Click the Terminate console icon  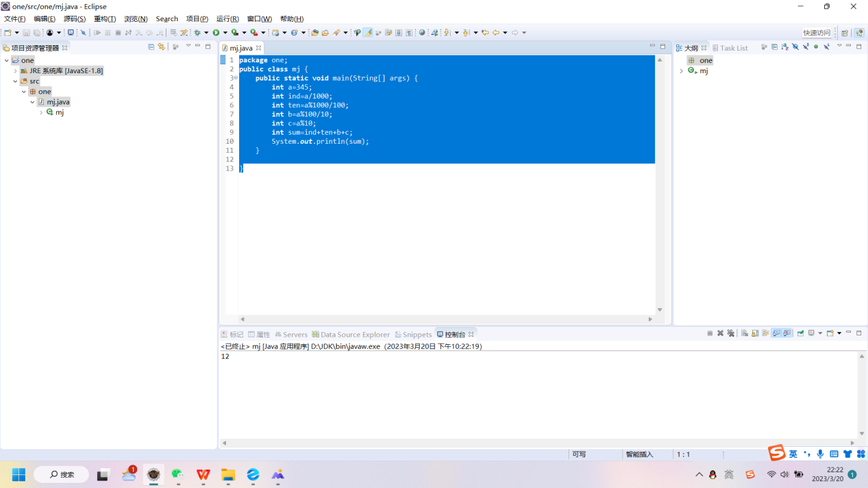[710, 333]
